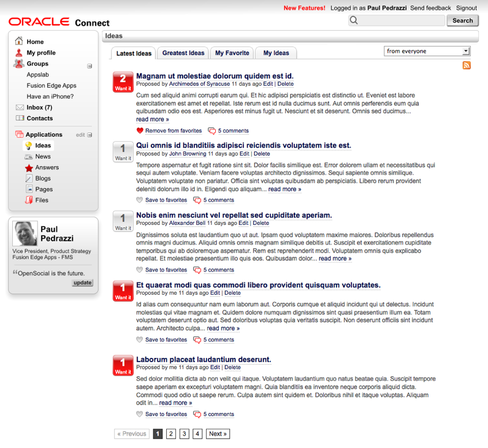Viewport: 488px width, 448px height.
Task: Go to the Next page
Action: point(218,434)
